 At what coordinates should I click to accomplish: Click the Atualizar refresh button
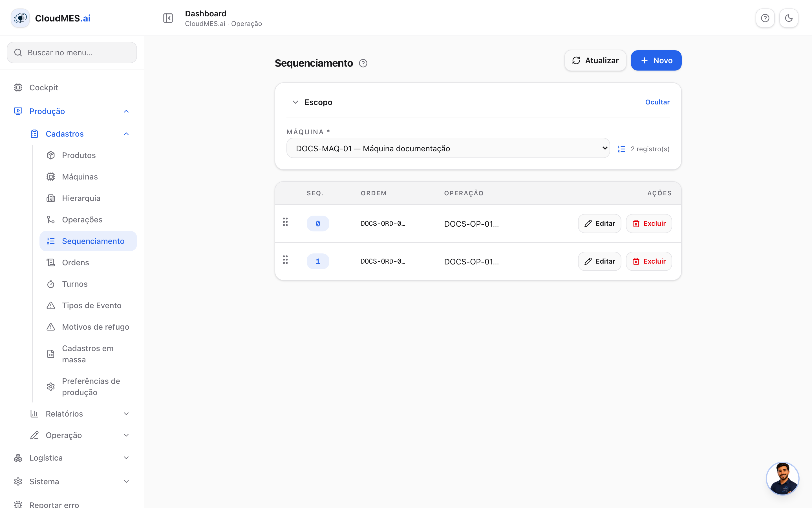point(595,60)
